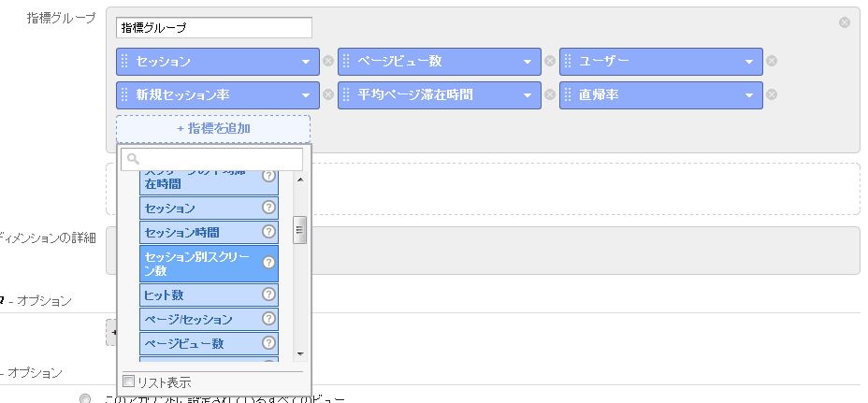The image size is (868, 403).
Task: Show help for ページ/セッション
Action: 268,318
